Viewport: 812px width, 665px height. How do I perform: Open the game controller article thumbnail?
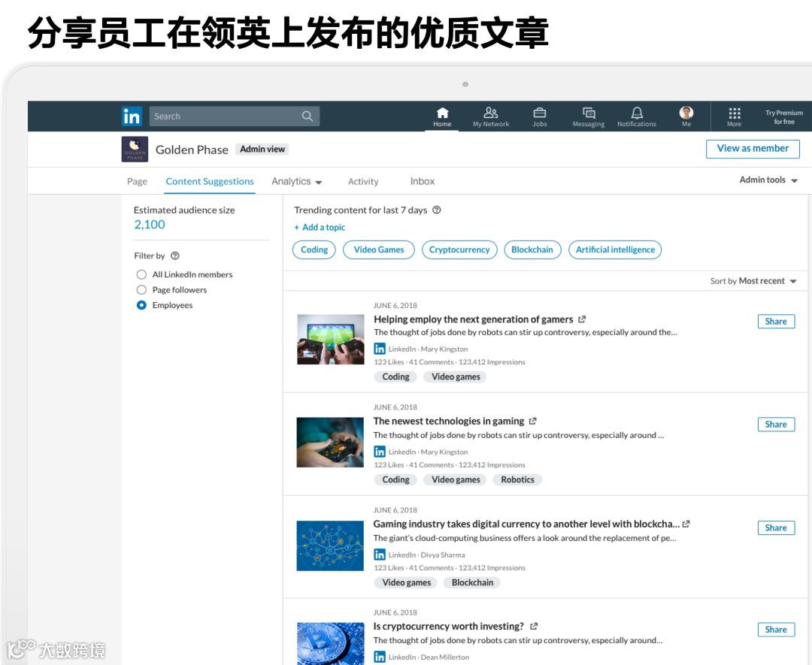point(330,442)
